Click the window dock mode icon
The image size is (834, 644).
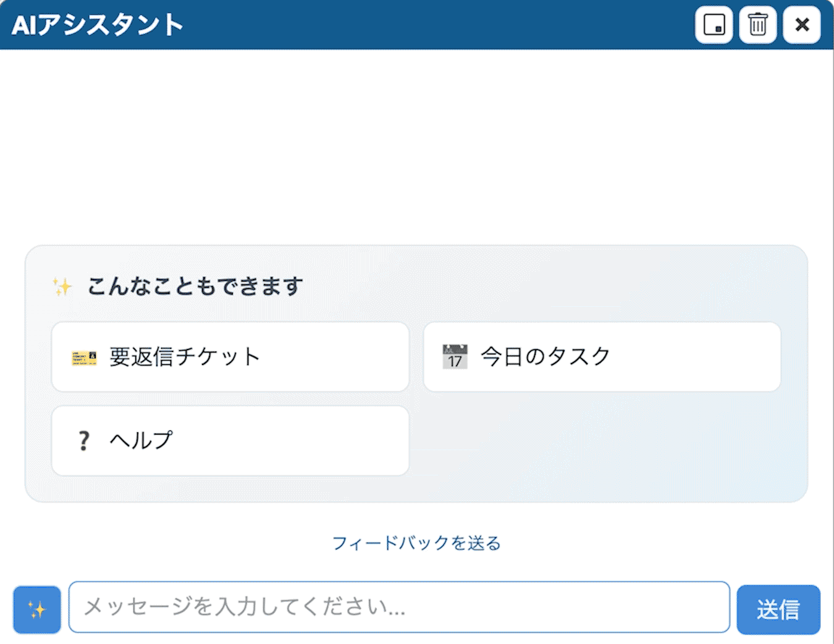tap(714, 25)
